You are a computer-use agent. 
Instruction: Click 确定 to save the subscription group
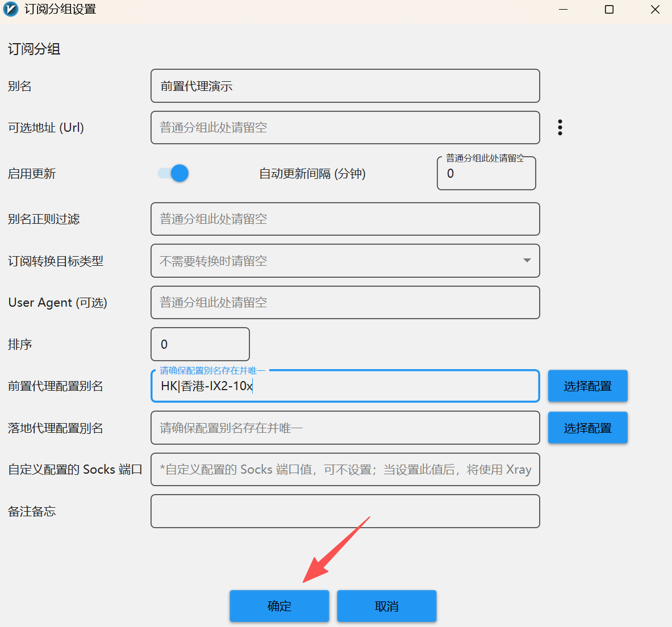tap(279, 606)
